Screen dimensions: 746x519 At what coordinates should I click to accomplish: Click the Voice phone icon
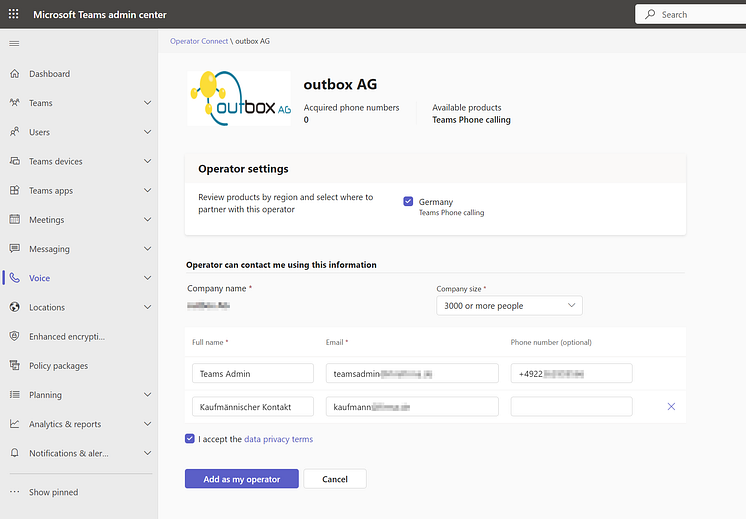point(15,278)
